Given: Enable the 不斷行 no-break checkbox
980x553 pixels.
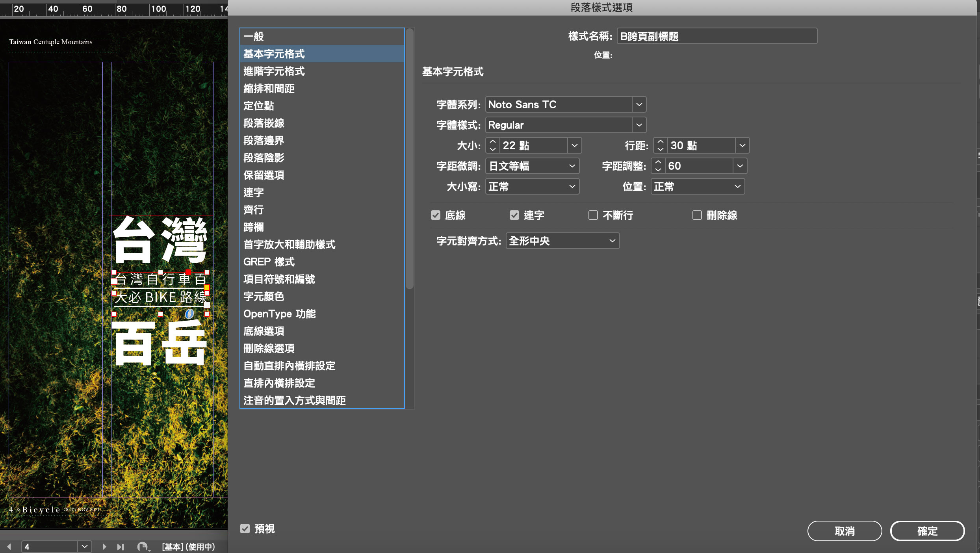Looking at the screenshot, I should click(x=593, y=215).
